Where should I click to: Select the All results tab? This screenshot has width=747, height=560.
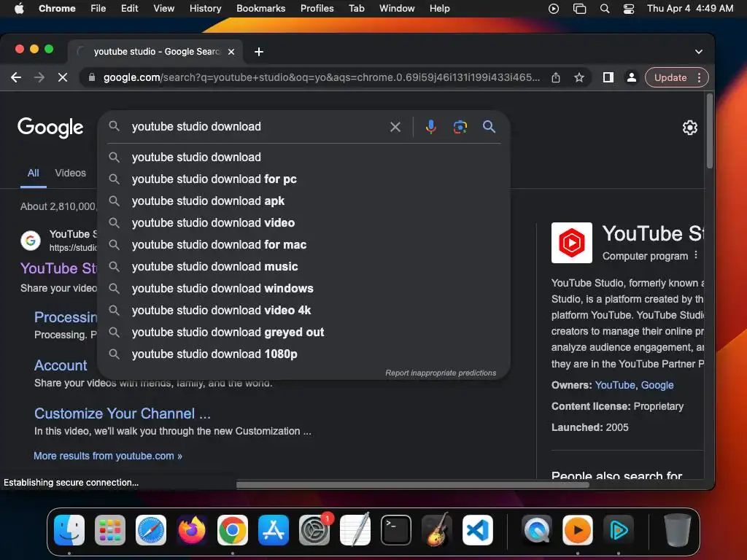pyautogui.click(x=33, y=173)
